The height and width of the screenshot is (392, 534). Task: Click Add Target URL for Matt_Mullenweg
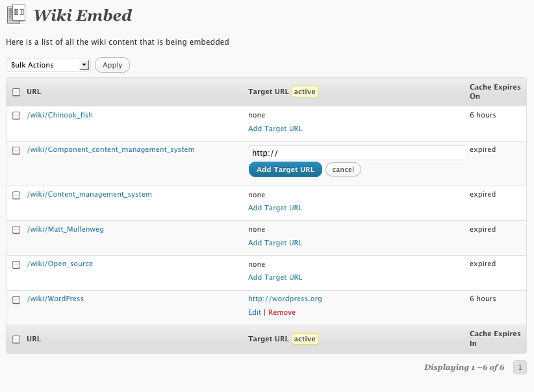275,243
